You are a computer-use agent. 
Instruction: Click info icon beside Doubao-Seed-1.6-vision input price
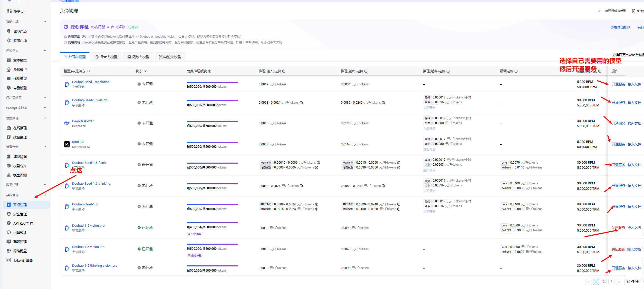pos(301,103)
